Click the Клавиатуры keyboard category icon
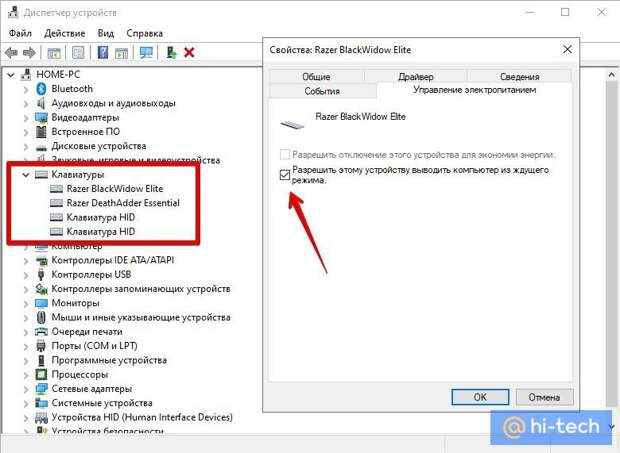620x453 pixels. (41, 174)
